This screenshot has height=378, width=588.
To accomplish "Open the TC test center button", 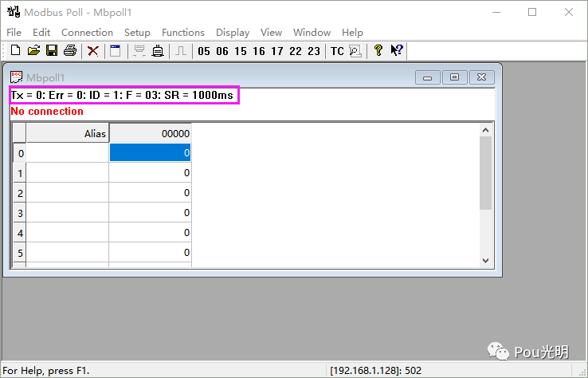I will tap(337, 51).
